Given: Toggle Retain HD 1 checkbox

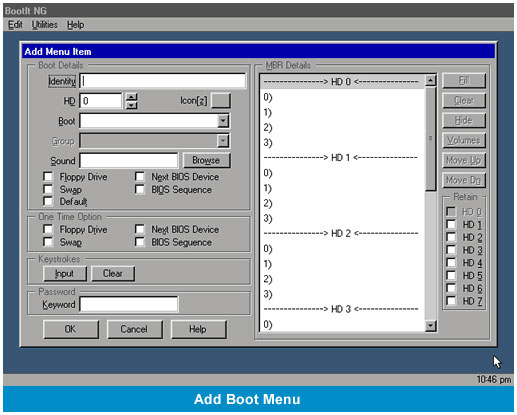Looking at the screenshot, I should pos(451,224).
